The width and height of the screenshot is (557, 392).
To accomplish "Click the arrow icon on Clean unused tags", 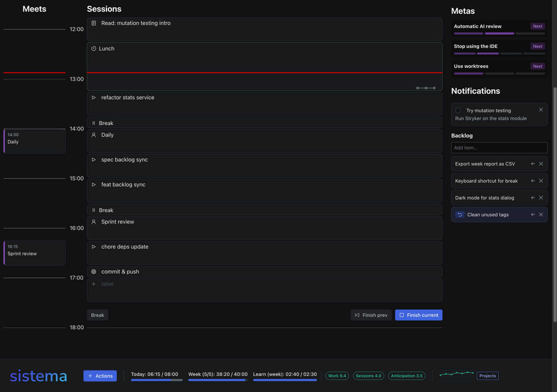I will pos(533,215).
